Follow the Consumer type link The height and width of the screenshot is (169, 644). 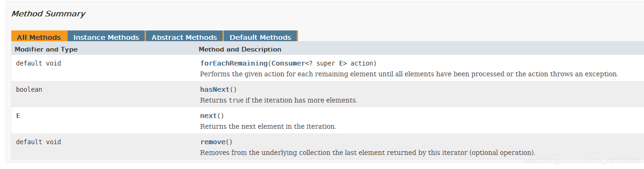click(x=288, y=63)
